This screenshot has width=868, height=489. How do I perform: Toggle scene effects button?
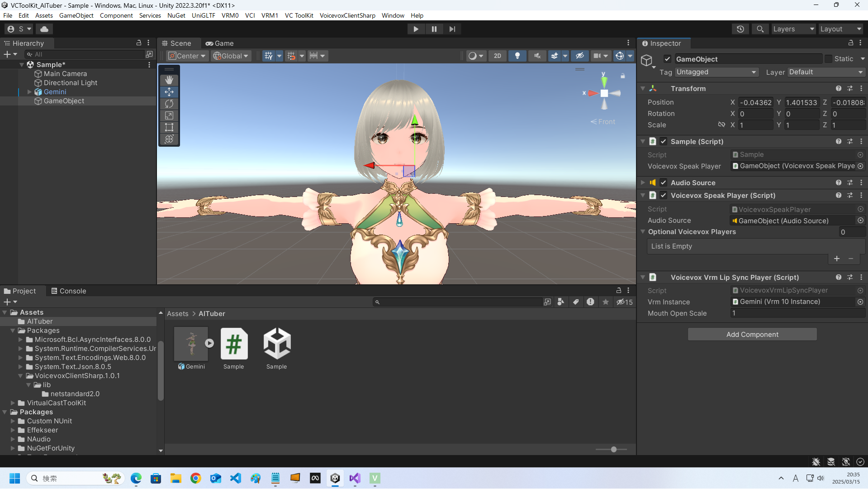pyautogui.click(x=555, y=56)
